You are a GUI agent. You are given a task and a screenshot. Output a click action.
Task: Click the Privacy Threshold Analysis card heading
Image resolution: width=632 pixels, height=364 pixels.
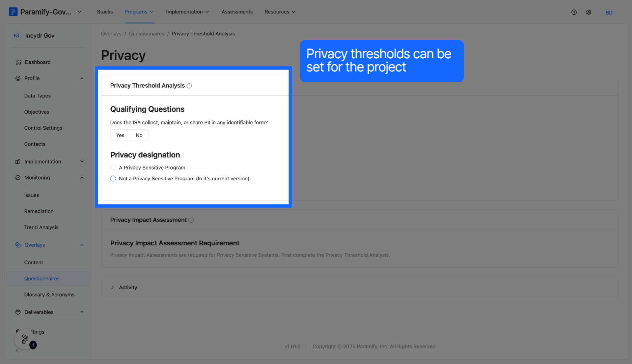[x=147, y=86]
